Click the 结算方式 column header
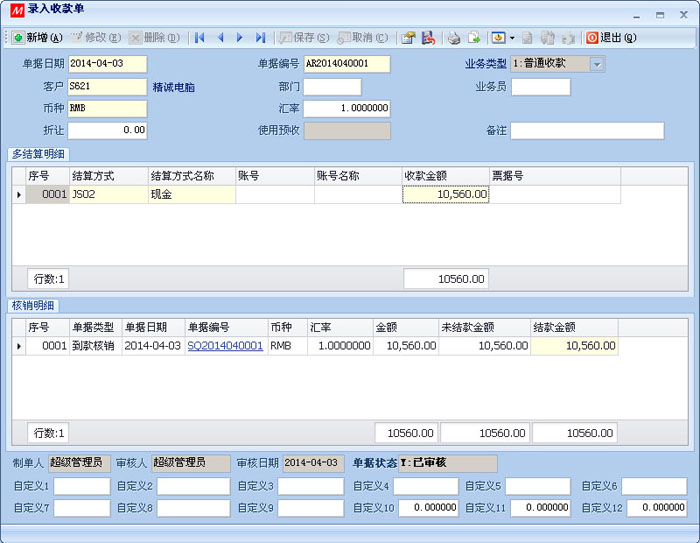The width and height of the screenshot is (700, 543). (109, 176)
